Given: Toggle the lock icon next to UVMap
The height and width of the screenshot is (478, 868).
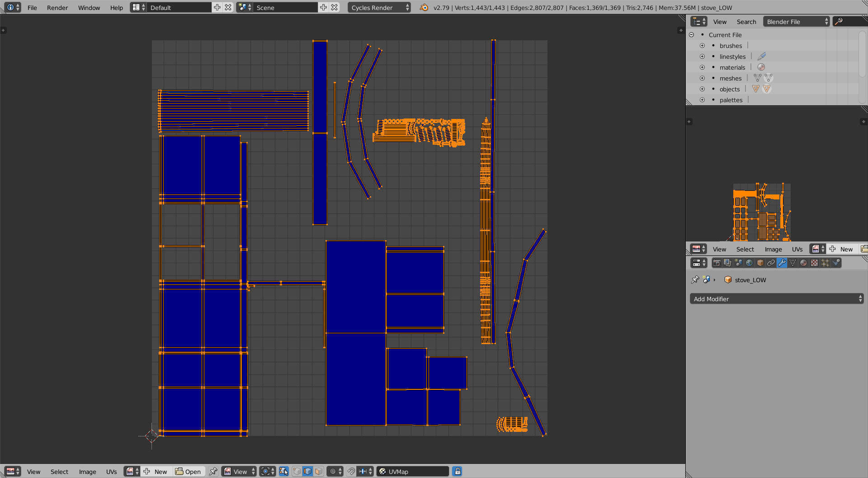Looking at the screenshot, I should point(458,472).
